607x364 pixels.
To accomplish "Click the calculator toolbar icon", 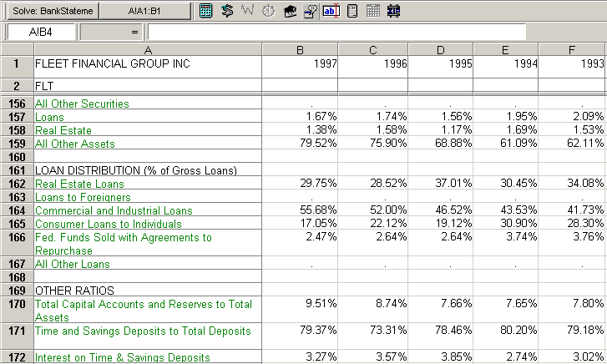I will click(x=352, y=12).
